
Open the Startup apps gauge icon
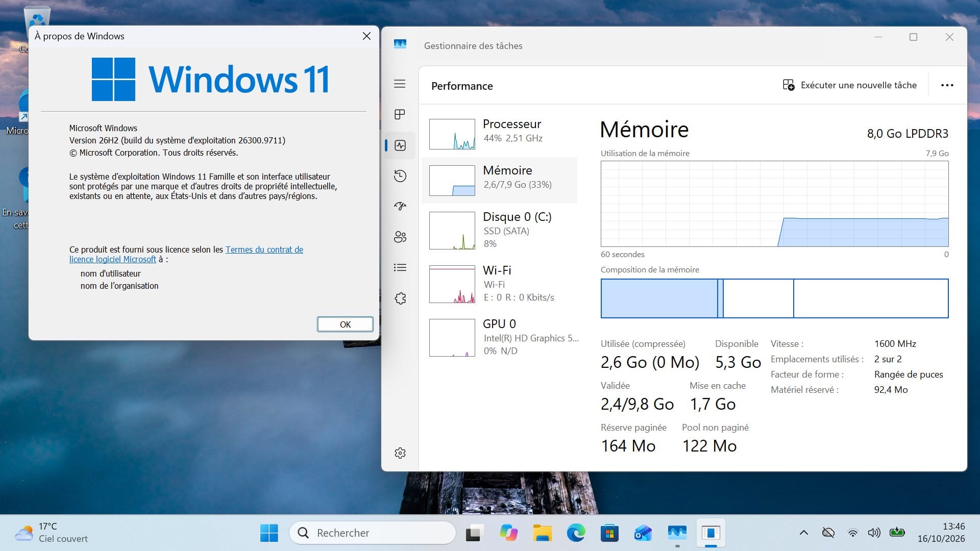coord(400,206)
